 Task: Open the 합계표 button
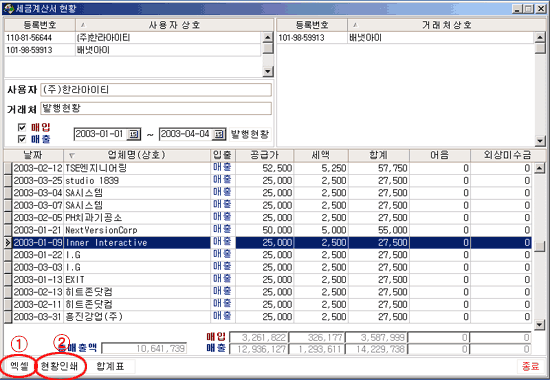(110, 366)
